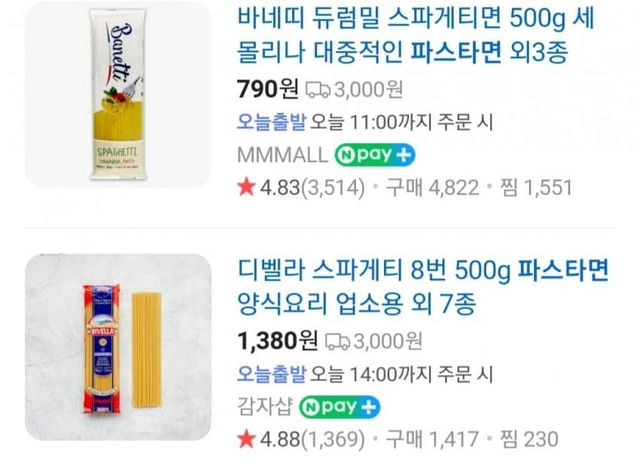The height and width of the screenshot is (473, 640).
Task: Click the delivery truck icon beside 790원
Action: click(318, 90)
